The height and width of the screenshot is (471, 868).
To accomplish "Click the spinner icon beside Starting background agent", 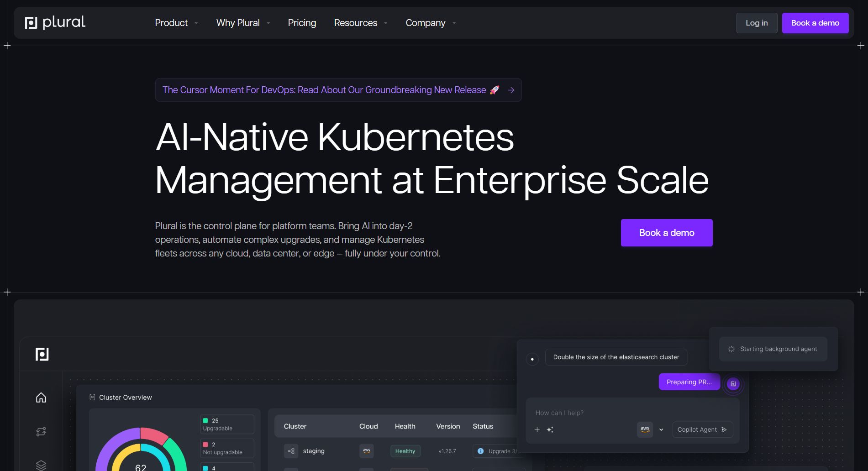I will 731,349.
